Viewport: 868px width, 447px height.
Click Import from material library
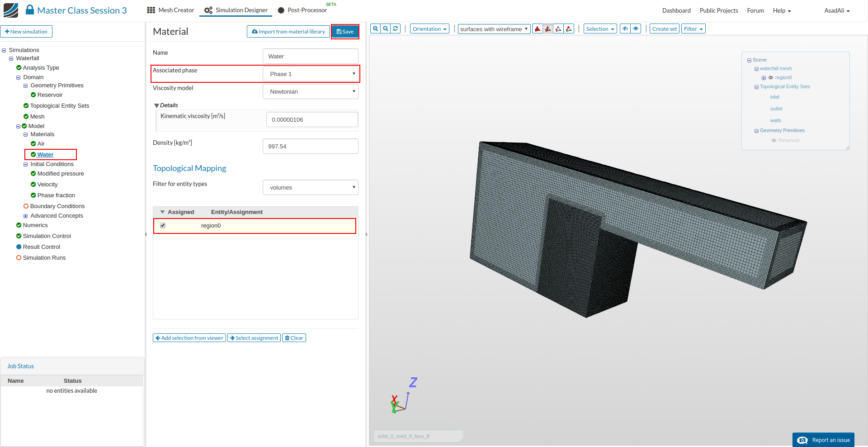[288, 32]
